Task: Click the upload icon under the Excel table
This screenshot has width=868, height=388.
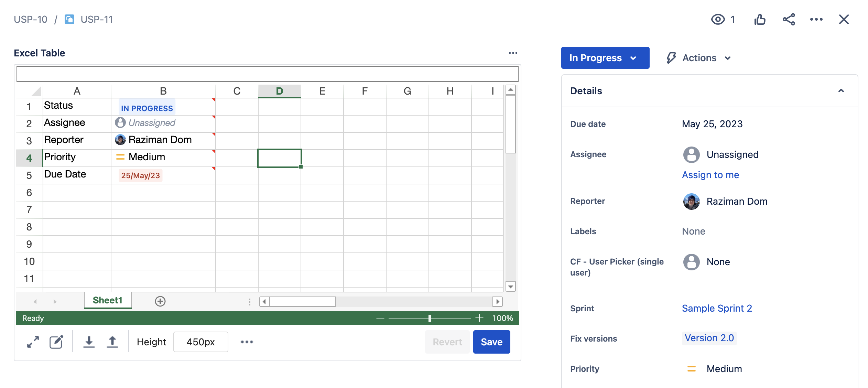Action: 112,342
